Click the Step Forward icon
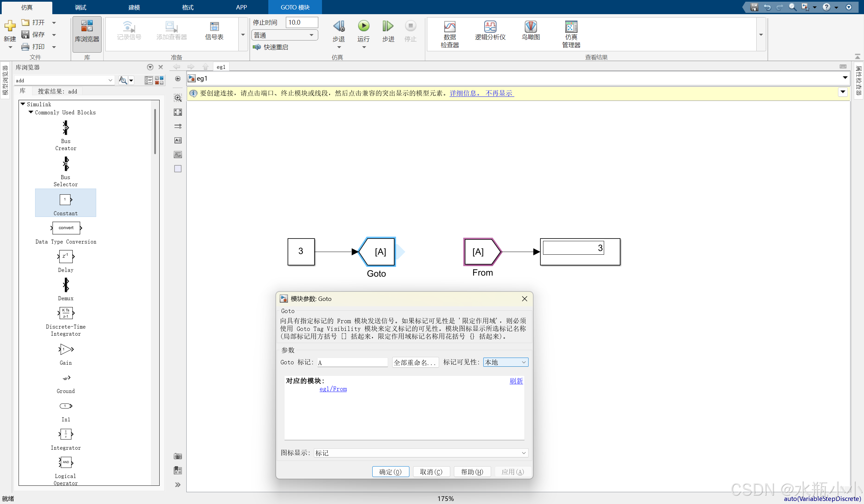This screenshot has width=864, height=504. pyautogui.click(x=388, y=26)
